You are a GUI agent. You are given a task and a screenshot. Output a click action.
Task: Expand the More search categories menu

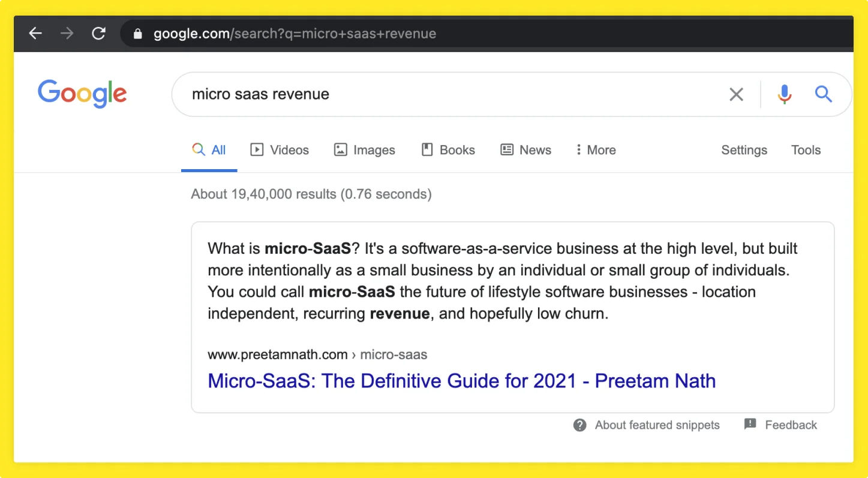[x=596, y=150]
